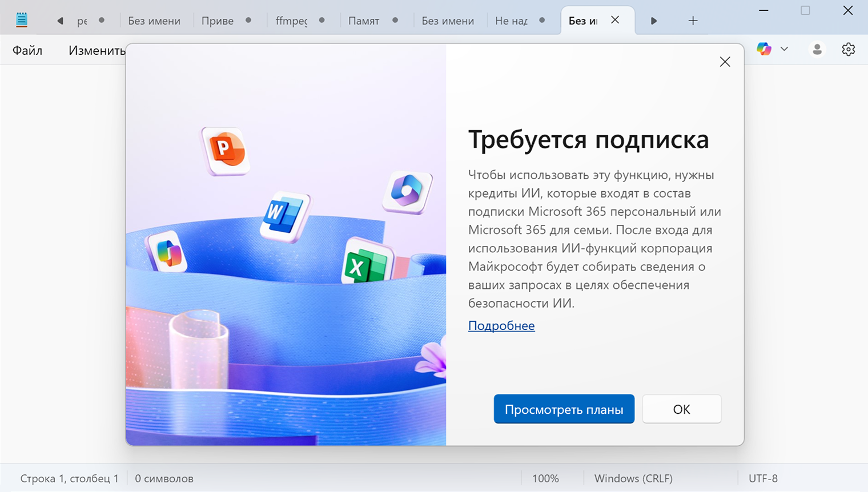This screenshot has height=492, width=868.
Task: Open Notepad settings gear
Action: coord(848,50)
